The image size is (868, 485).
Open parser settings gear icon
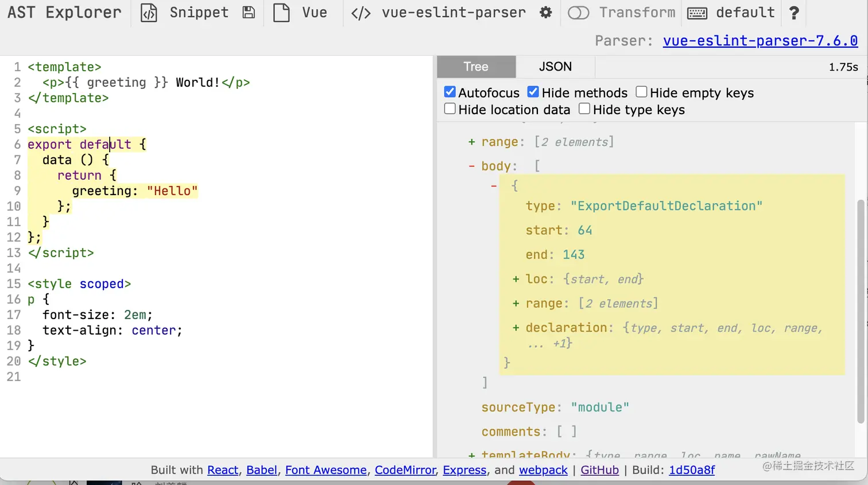(546, 13)
